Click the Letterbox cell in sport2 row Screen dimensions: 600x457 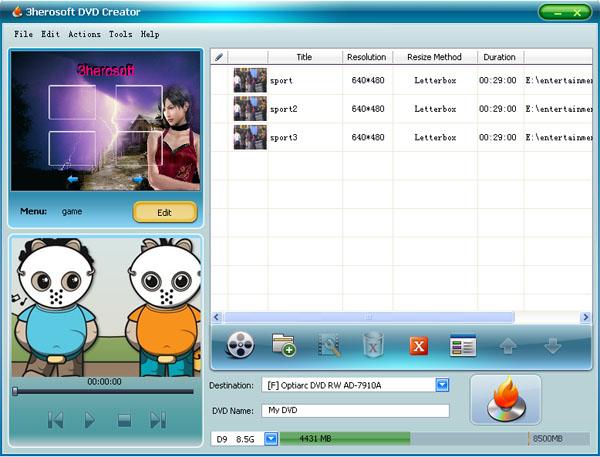pyautogui.click(x=435, y=109)
